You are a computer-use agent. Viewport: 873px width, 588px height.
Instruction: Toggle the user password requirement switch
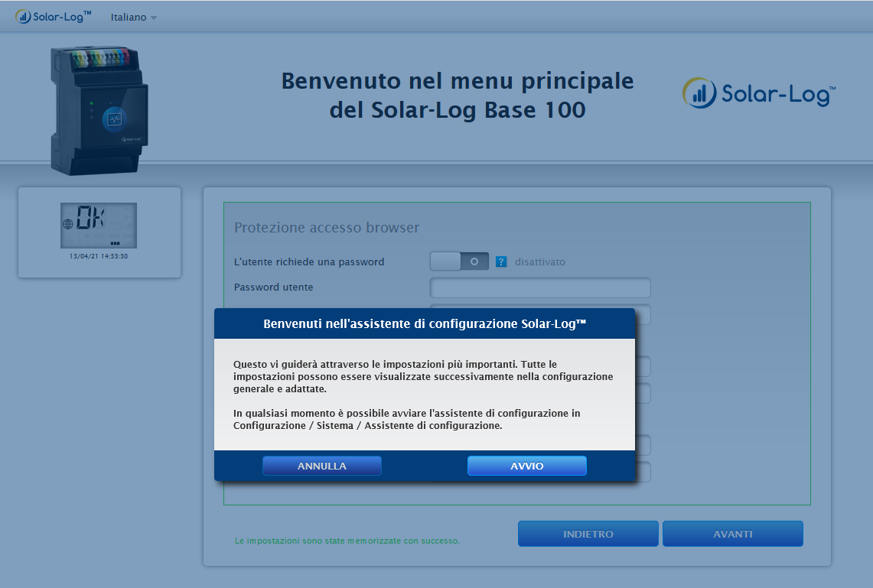pos(459,262)
